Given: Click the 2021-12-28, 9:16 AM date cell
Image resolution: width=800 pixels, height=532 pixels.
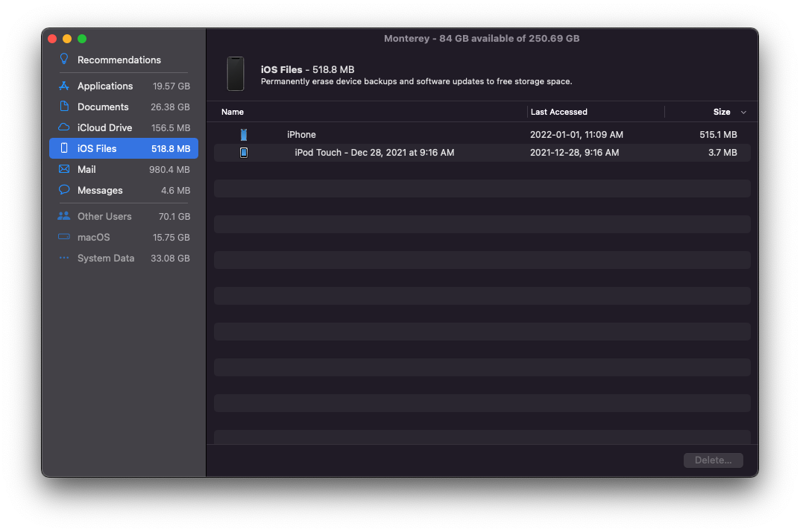Looking at the screenshot, I should 575,153.
